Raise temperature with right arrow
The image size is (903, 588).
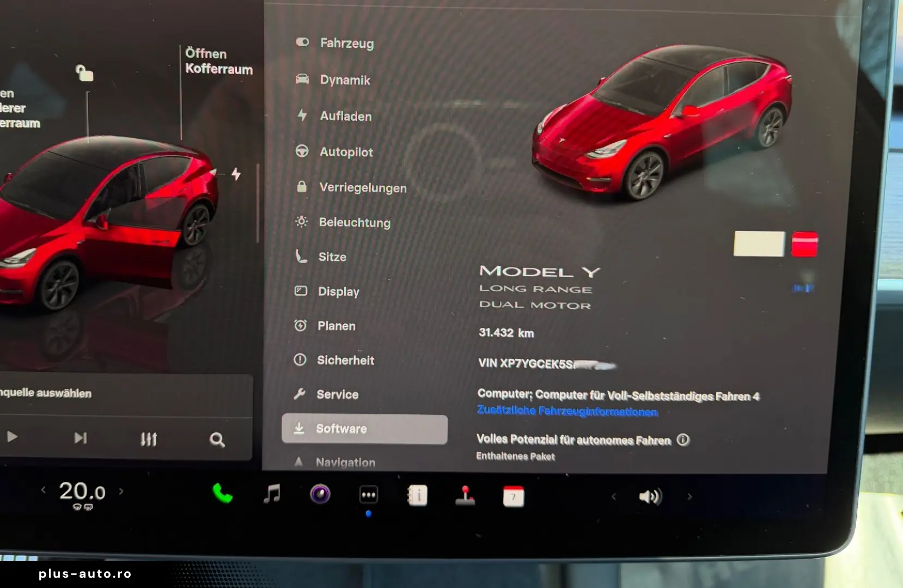pyautogui.click(x=121, y=491)
